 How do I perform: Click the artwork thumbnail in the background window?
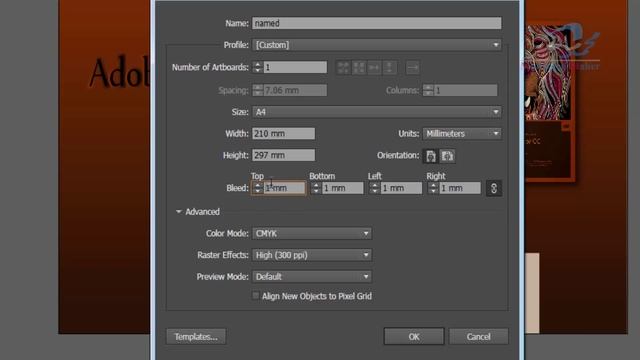(547, 73)
